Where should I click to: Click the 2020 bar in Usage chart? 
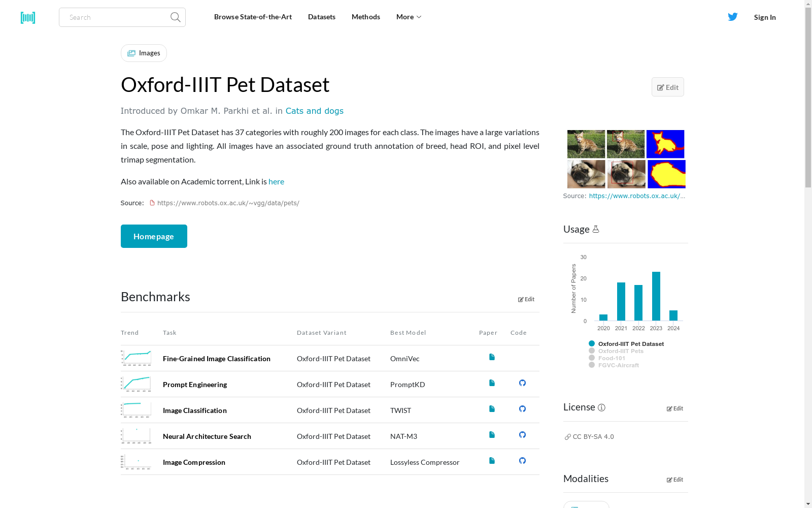(x=603, y=317)
